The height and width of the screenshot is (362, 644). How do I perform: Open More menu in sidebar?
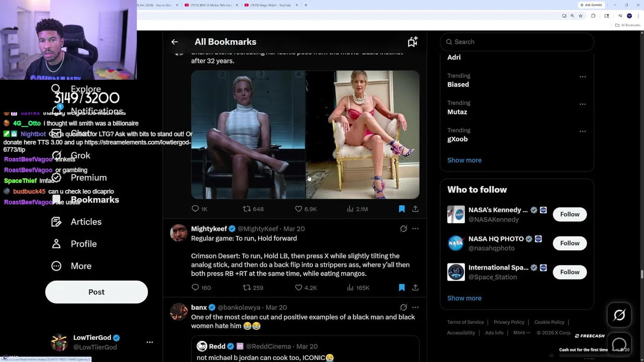click(71, 266)
